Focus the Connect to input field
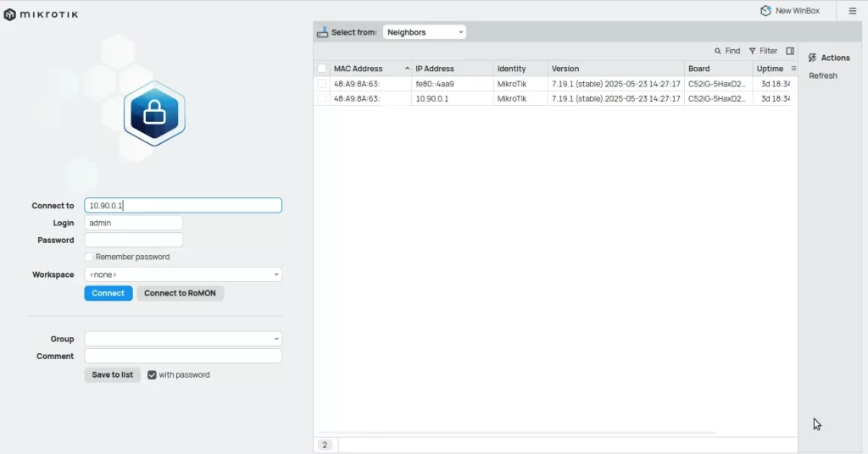 click(183, 205)
